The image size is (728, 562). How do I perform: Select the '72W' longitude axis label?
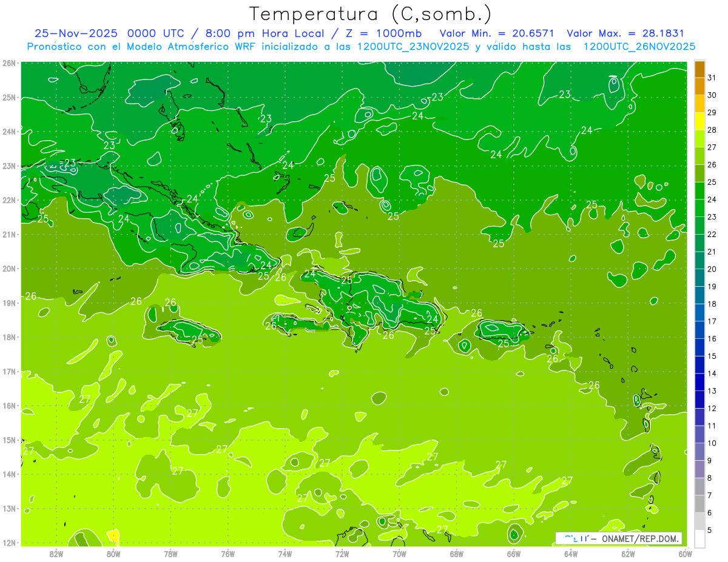tap(342, 553)
